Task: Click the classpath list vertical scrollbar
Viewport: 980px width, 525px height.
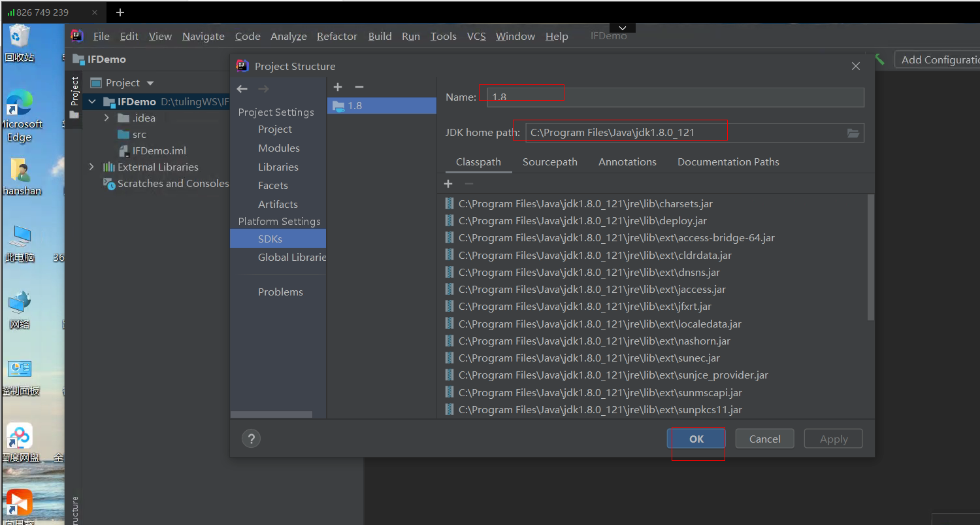Action: [870, 258]
